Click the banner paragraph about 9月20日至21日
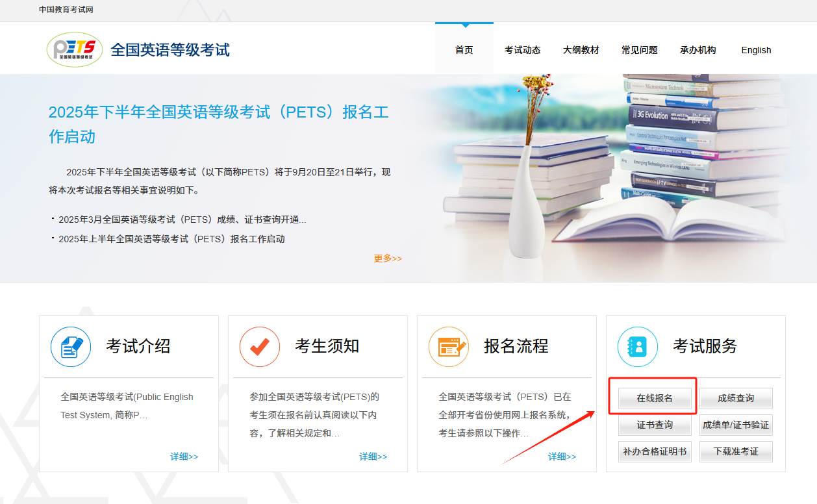Screen dimensions: 817x504 coord(220,181)
